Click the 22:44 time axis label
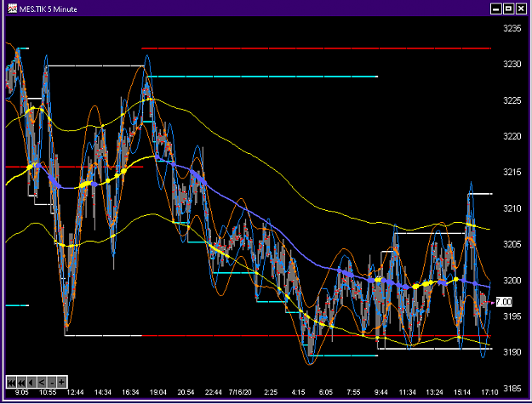 tap(214, 392)
